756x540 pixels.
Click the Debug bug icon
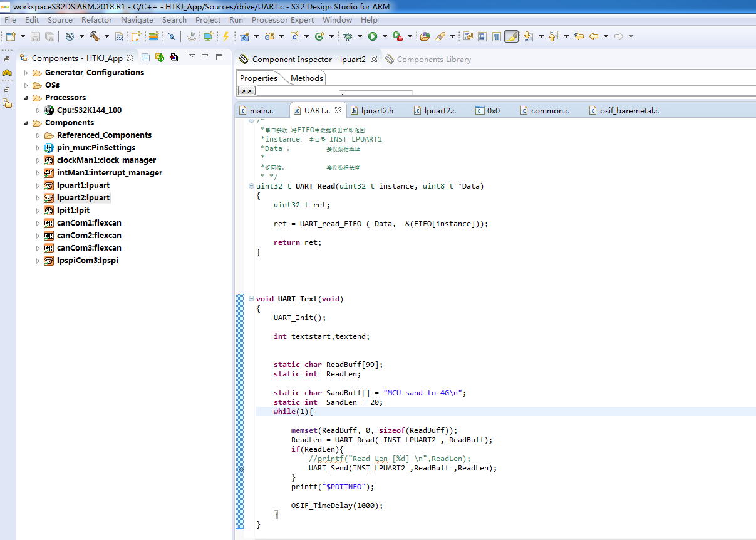click(x=348, y=36)
